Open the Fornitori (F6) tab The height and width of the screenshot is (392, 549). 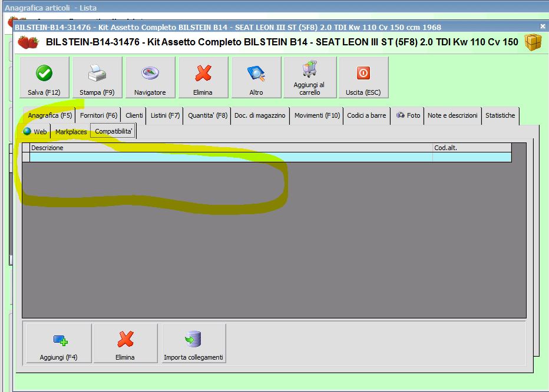pyautogui.click(x=98, y=115)
